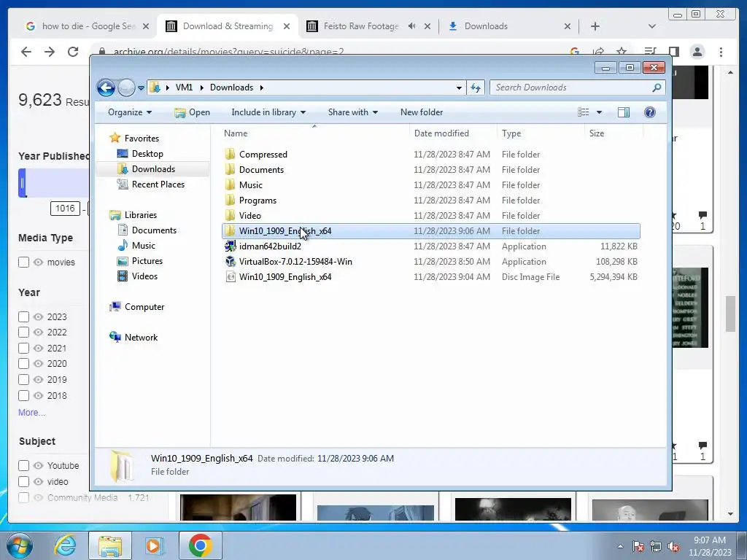Open the view options dropdown arrow

(x=600, y=112)
